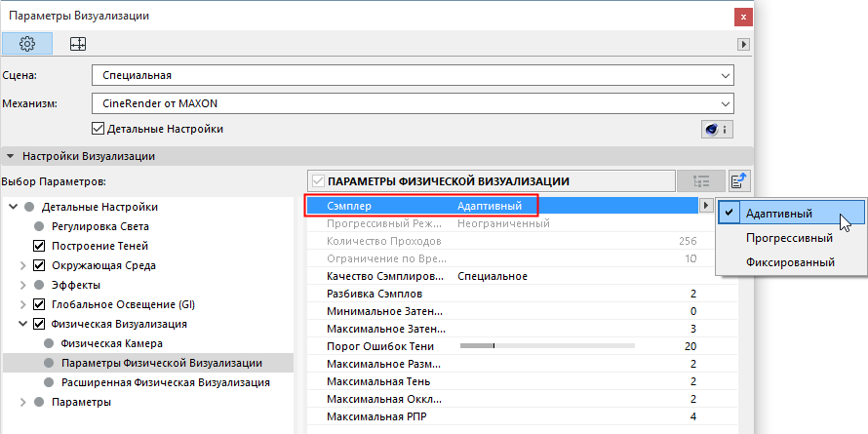Screen dimensions: 868x434
Task: Click the export settings icon with blue arrow
Action: pos(739,181)
